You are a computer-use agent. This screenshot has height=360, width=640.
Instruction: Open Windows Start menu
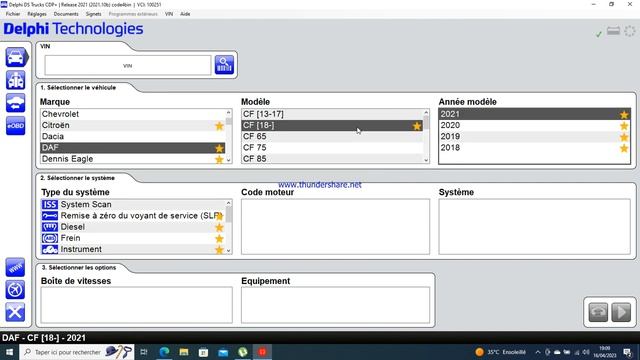(x=9, y=352)
